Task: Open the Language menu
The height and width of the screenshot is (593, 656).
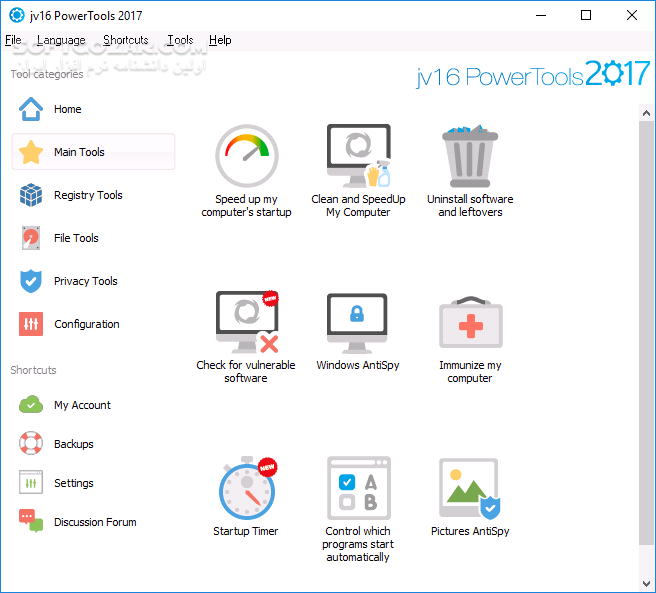Action: tap(61, 40)
